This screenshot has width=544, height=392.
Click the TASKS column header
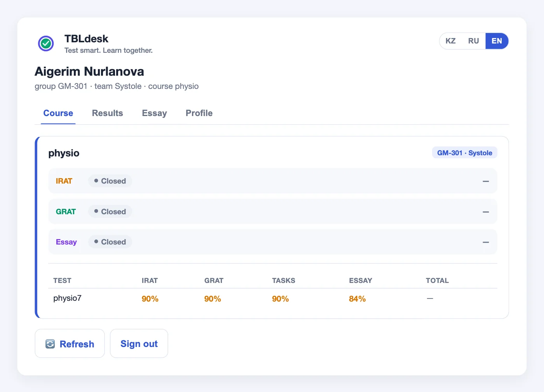point(283,281)
